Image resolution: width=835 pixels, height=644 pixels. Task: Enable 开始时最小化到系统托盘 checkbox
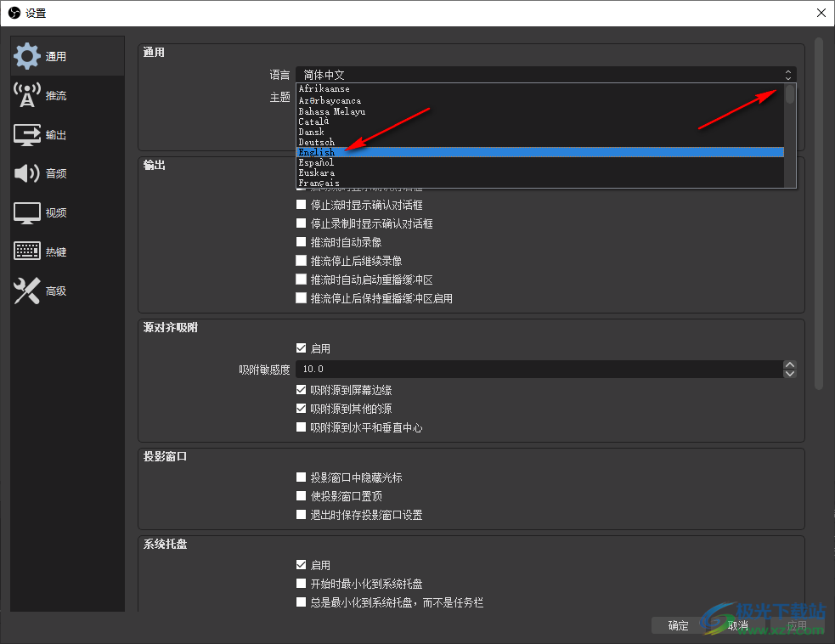tap(301, 584)
